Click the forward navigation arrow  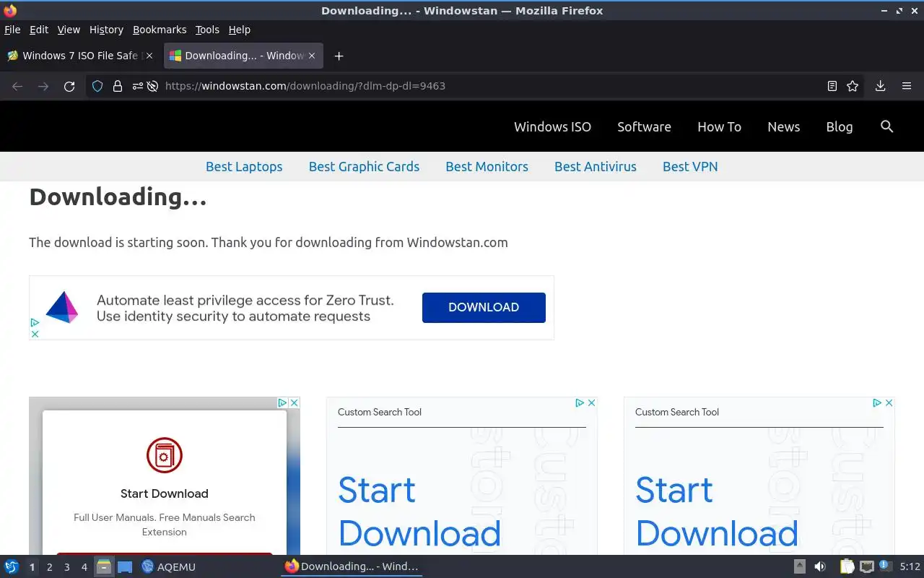(43, 86)
